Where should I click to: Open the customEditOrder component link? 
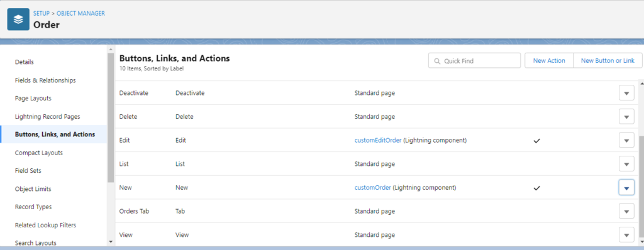tap(378, 141)
